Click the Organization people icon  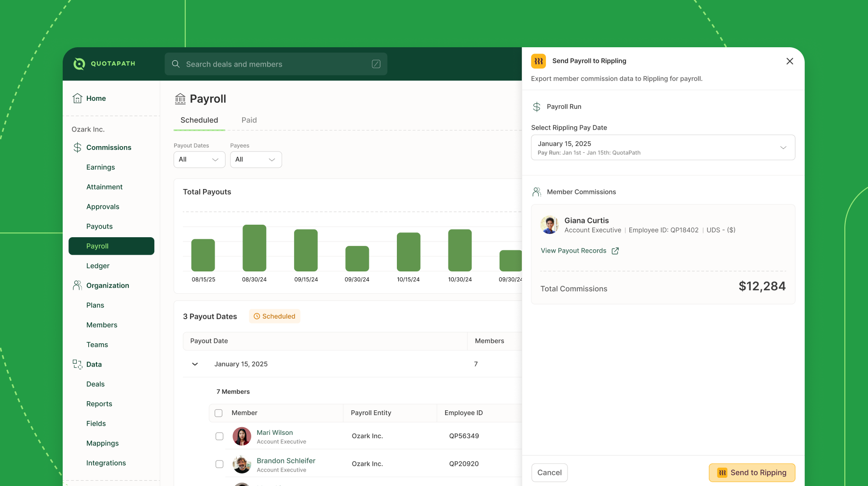pyautogui.click(x=77, y=285)
